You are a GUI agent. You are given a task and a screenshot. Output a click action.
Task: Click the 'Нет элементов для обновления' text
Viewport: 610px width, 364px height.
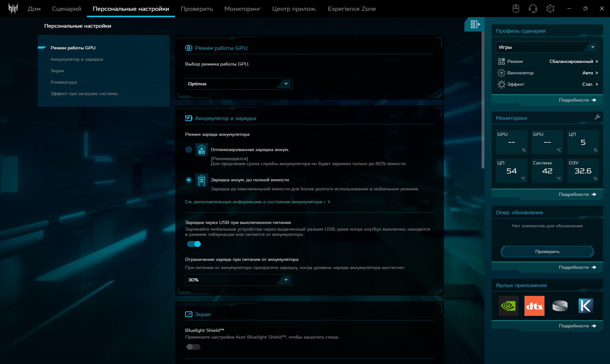547,226
